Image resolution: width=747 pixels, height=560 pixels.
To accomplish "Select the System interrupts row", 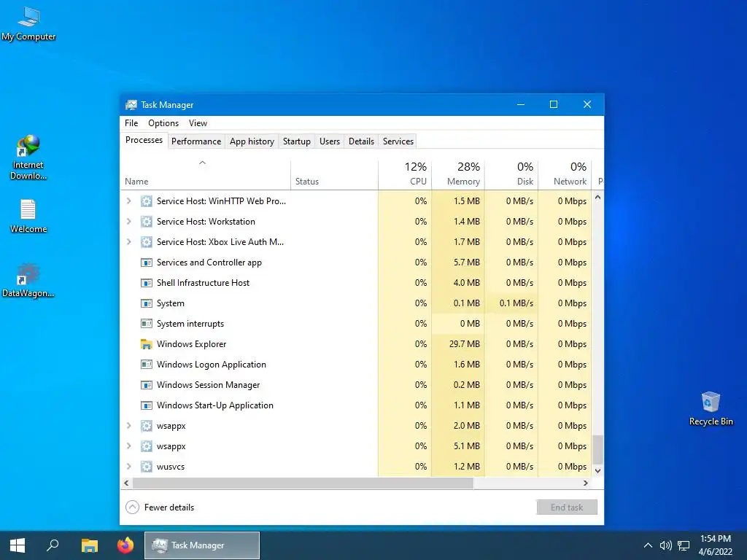I will (356, 323).
